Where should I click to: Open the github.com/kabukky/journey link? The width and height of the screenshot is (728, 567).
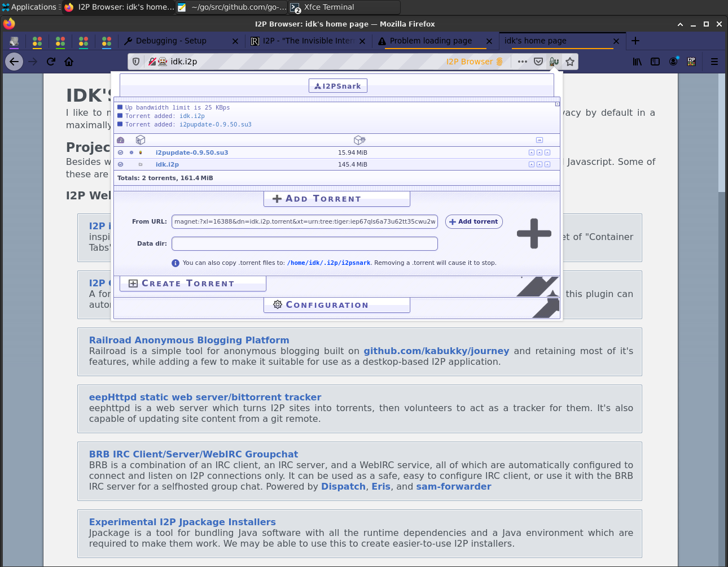(x=436, y=351)
